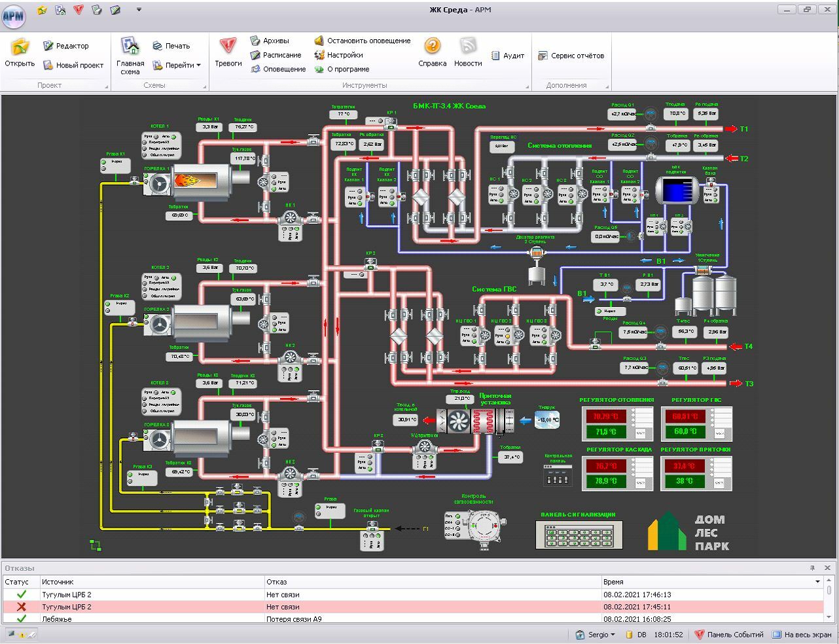Screen dimensions: 839x644
Task: Click the ГОРЕЛКА 1 burner fan icon
Action: coord(158,185)
